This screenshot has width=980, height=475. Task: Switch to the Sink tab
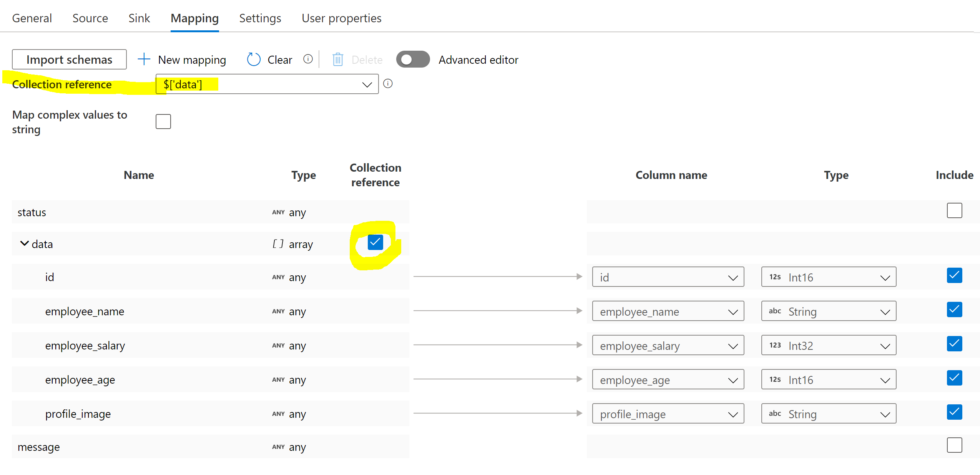(139, 18)
